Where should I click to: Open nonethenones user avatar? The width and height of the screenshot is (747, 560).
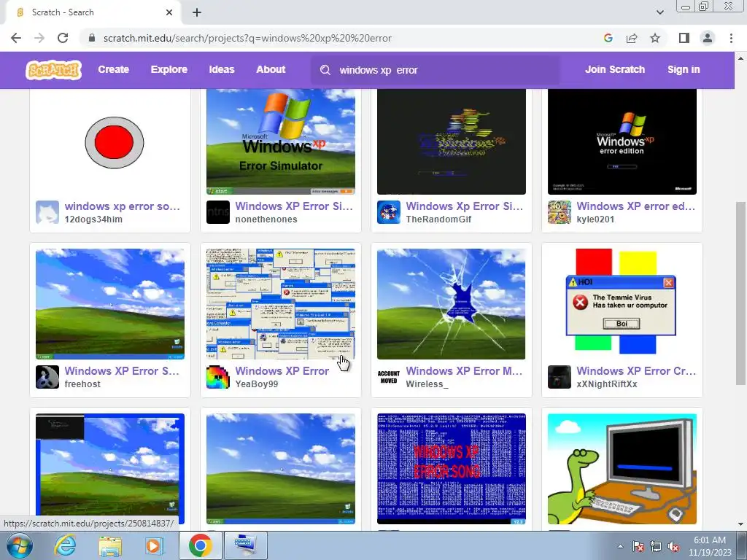pyautogui.click(x=217, y=212)
